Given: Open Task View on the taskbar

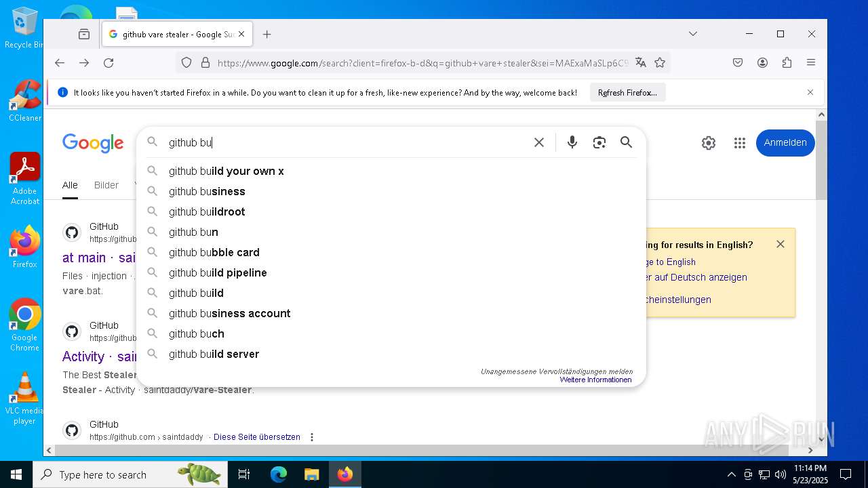Looking at the screenshot, I should pyautogui.click(x=244, y=474).
